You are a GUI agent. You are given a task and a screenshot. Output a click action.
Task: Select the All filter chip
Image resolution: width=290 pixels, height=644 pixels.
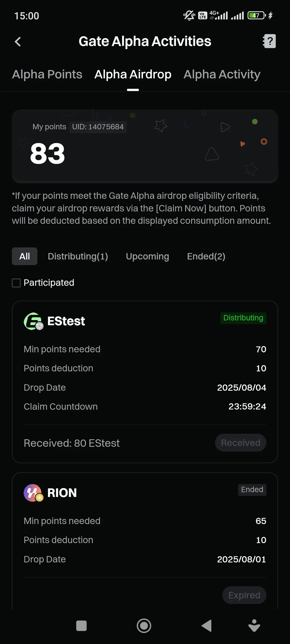pyautogui.click(x=24, y=256)
